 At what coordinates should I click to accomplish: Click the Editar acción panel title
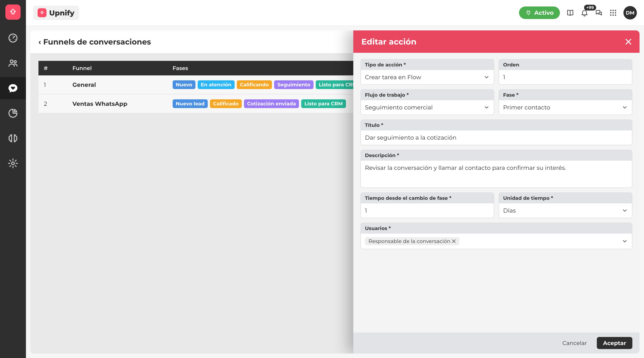389,42
